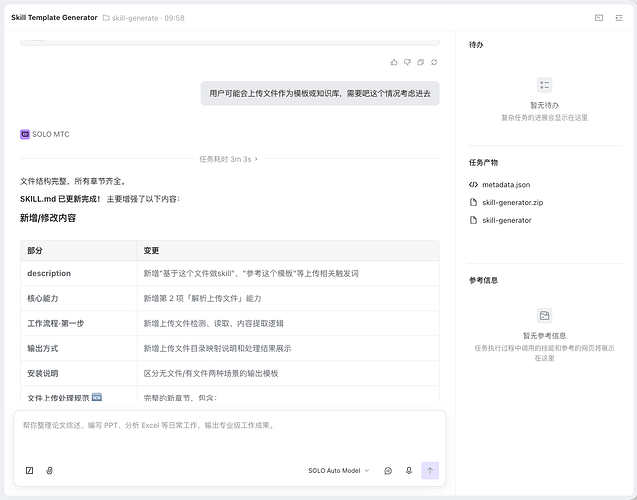This screenshot has width=637, height=500.
Task: Click the description table row cell
Action: (78, 273)
